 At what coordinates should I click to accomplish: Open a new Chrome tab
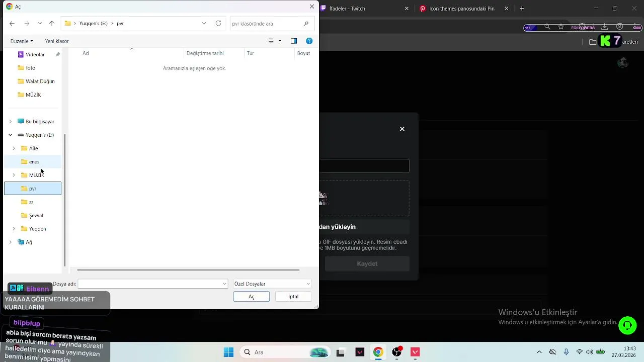[522, 9]
